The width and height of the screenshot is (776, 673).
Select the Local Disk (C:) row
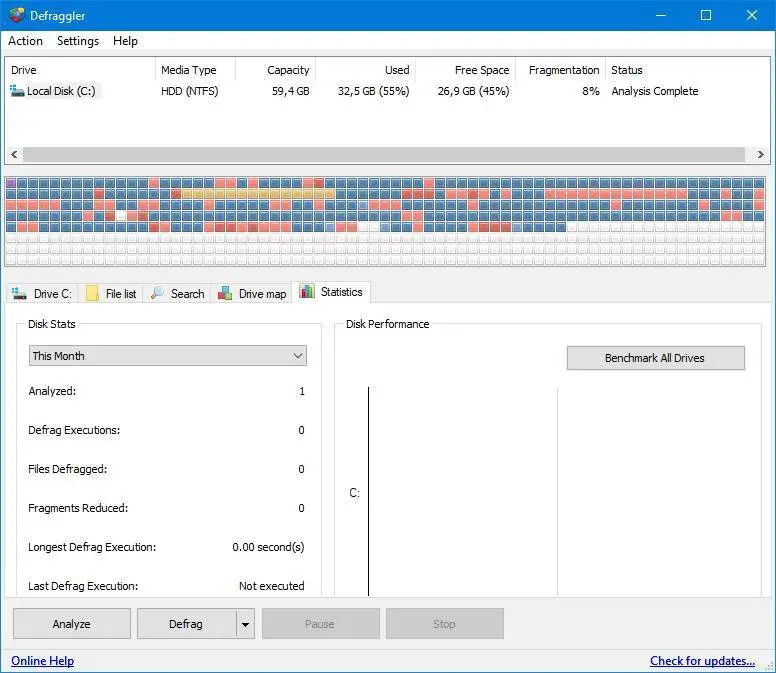click(x=388, y=91)
